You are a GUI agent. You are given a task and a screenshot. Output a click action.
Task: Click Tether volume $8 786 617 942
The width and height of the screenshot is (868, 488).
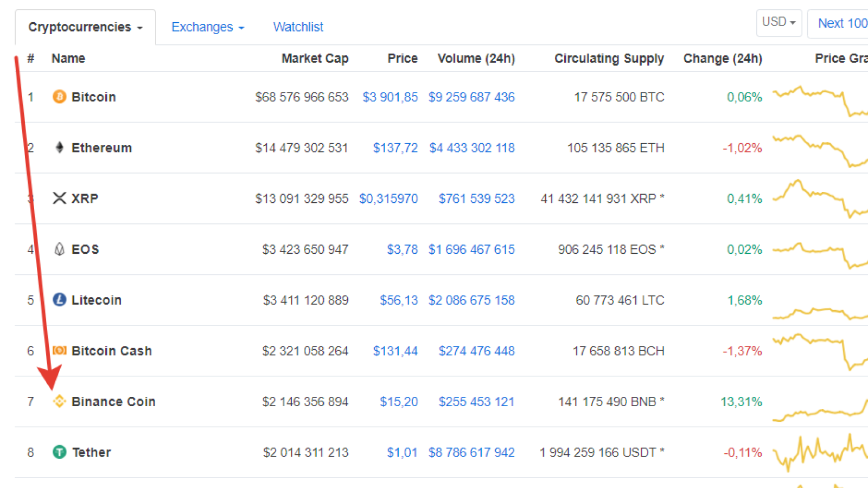coord(471,452)
